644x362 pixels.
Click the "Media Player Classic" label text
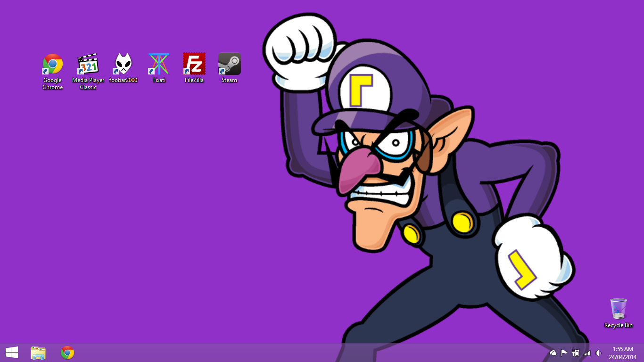88,83
